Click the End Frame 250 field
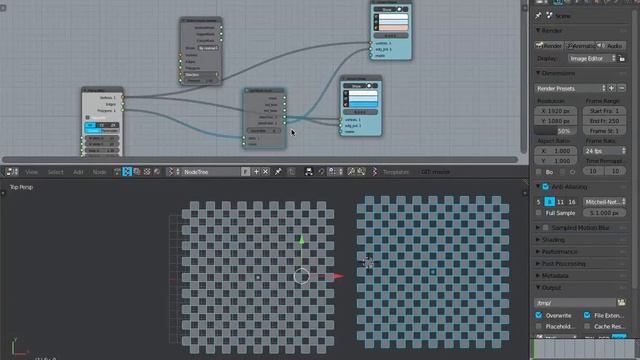 click(x=604, y=121)
